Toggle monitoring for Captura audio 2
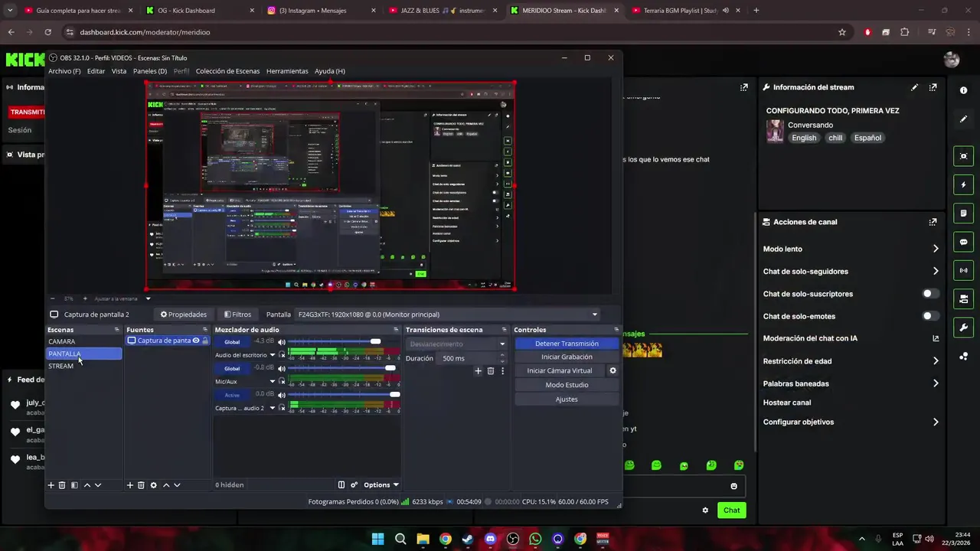This screenshot has height=551, width=980. click(x=282, y=408)
